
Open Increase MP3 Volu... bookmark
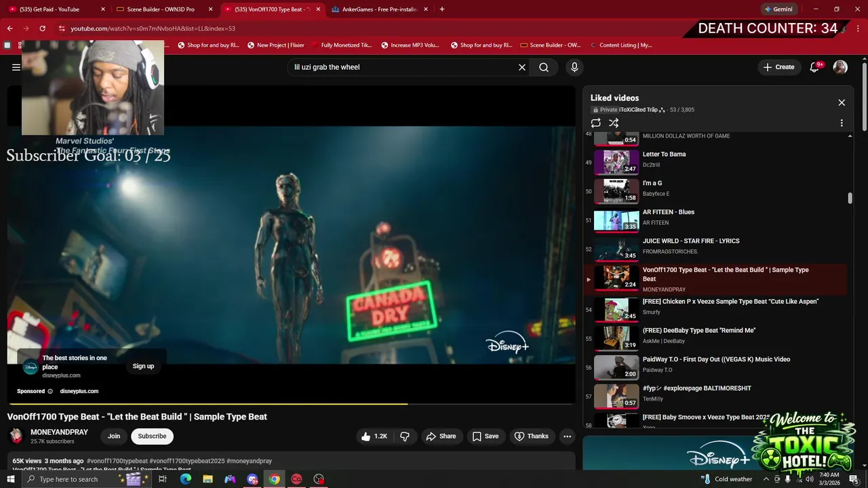410,45
